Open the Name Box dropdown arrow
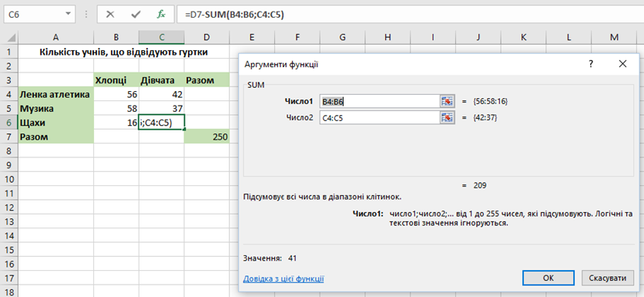This screenshot has height=297, width=644. [x=69, y=15]
